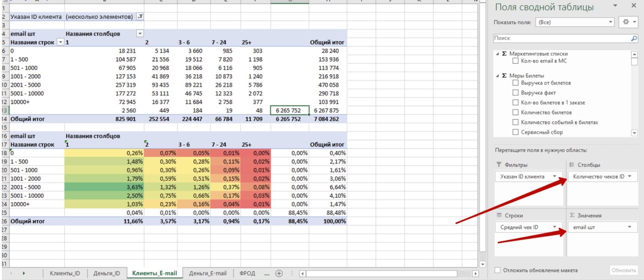Switch to the Деньги_E-mail sheet tab
This screenshot has height=280, width=644.
coord(207,273)
